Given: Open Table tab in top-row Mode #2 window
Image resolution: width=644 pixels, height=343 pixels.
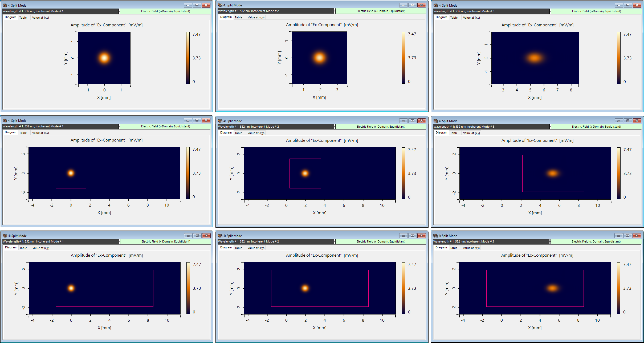Looking at the screenshot, I should click(x=238, y=17).
